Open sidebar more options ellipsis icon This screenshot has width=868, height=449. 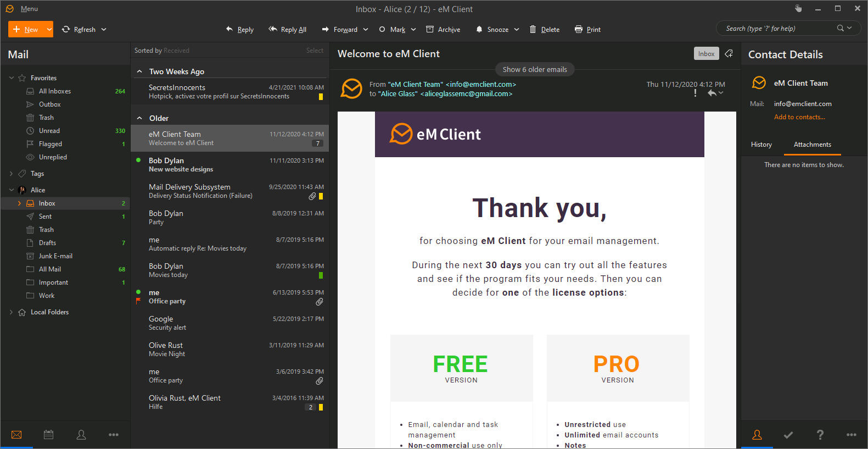pos(852,435)
